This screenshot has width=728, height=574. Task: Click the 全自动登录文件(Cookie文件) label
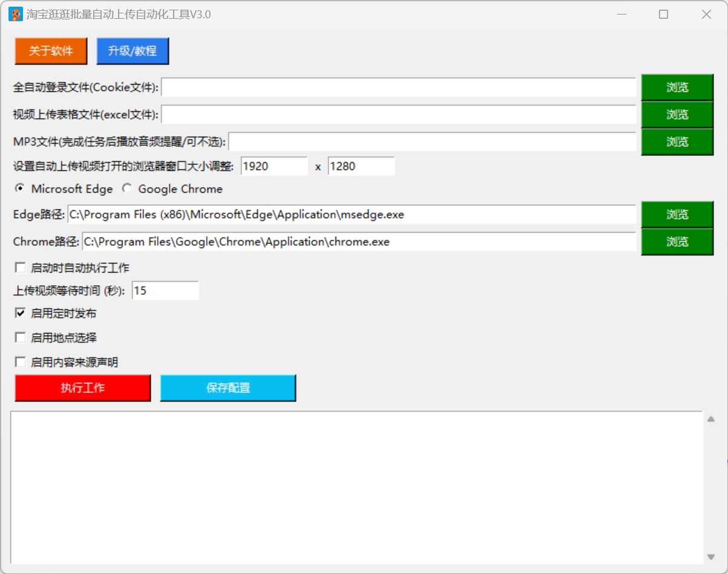86,88
